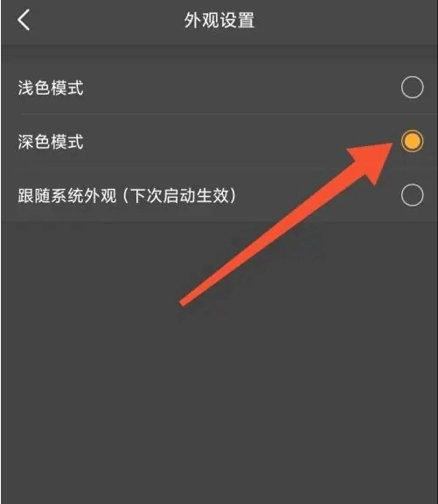438x504 pixels.
Task: Click the 外观设置 page title
Action: pyautogui.click(x=219, y=20)
